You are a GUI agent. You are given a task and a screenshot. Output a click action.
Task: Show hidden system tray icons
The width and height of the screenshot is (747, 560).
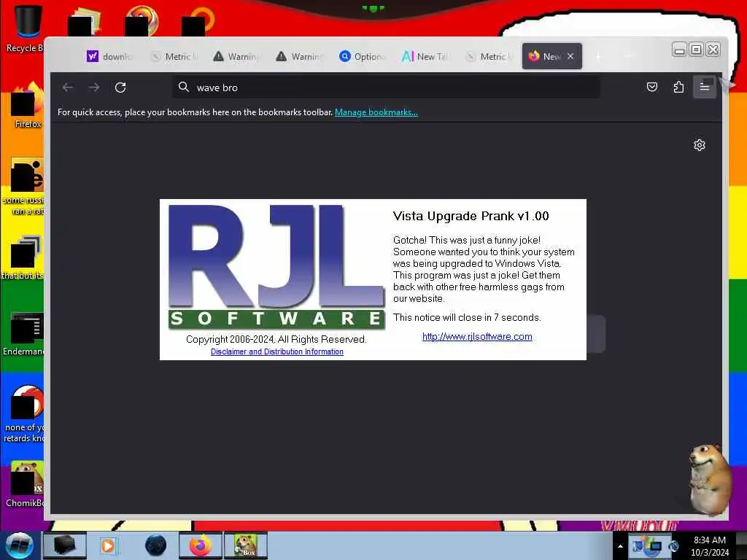[x=620, y=546]
